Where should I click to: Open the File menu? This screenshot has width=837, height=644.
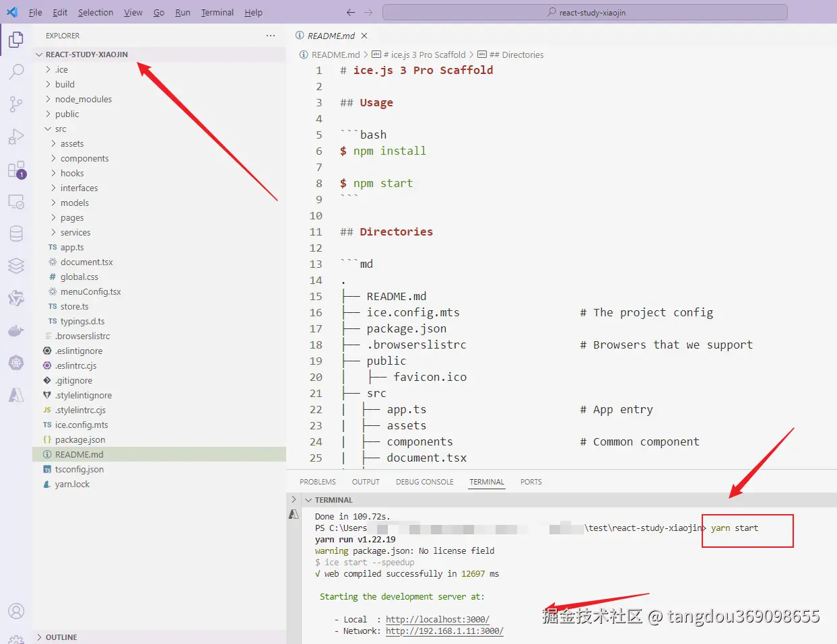pos(36,12)
